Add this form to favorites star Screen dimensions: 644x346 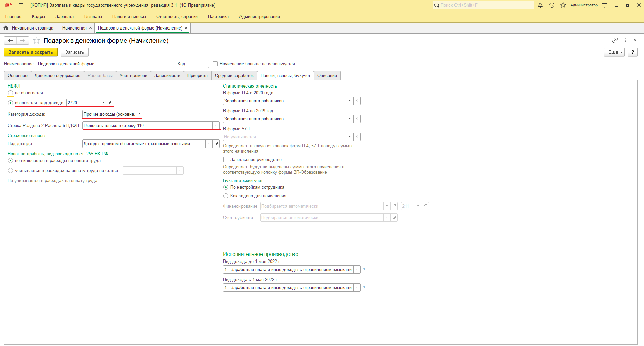(36, 40)
